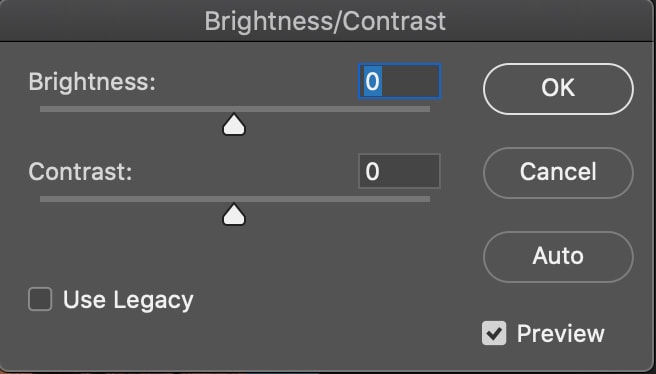Enable the Use Legacy checkbox

pos(40,299)
